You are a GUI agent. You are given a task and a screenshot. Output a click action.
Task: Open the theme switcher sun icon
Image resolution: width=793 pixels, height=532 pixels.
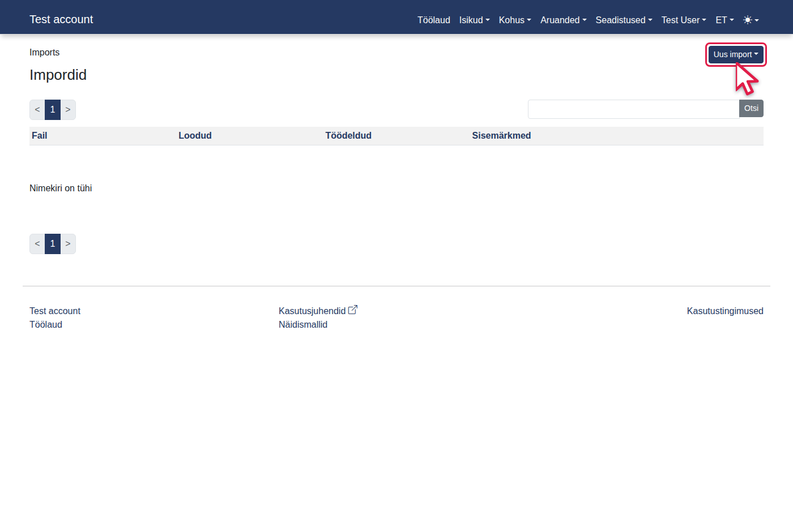click(751, 20)
